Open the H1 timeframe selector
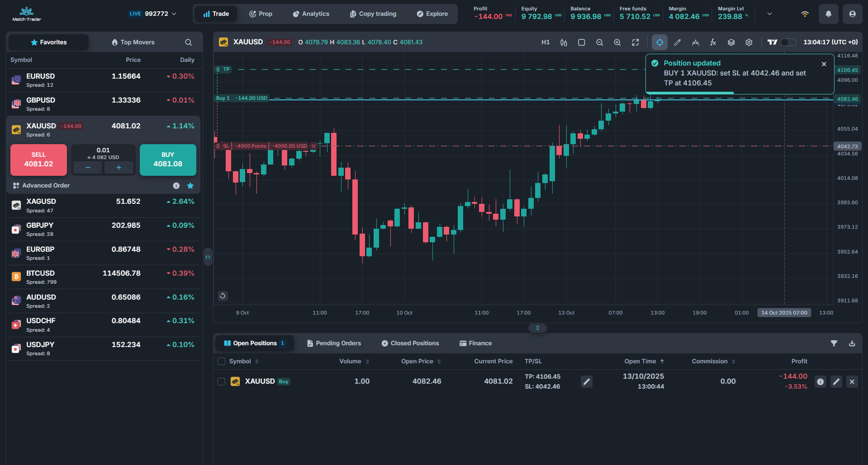Screen dimensions: 868x465 [x=545, y=42]
